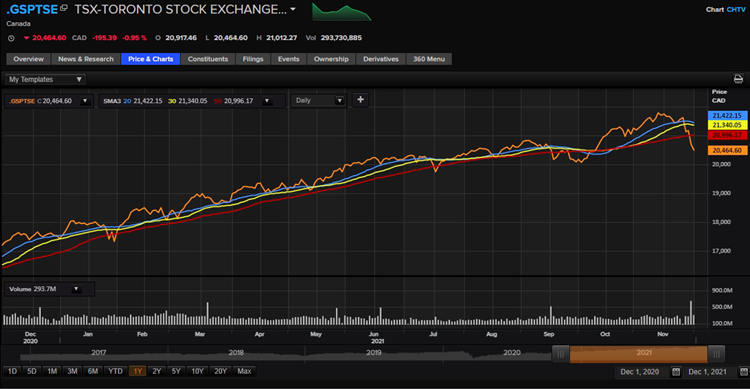This screenshot has width=750, height=389.
Task: Click 2020 in the overview timeline
Action: coord(511,353)
